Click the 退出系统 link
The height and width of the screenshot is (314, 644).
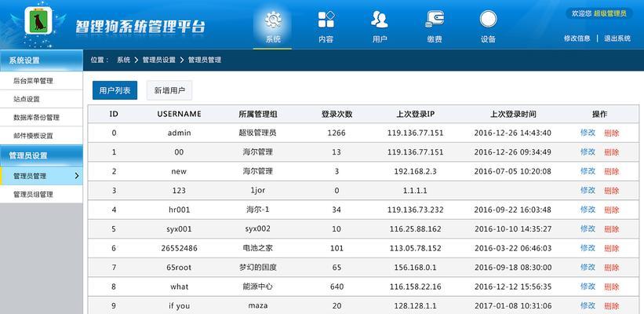coord(617,38)
